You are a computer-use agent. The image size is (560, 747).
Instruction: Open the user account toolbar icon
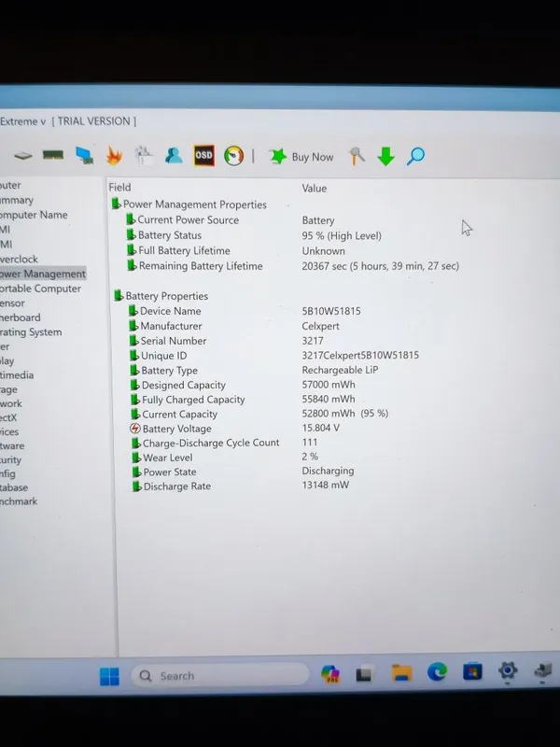point(174,155)
